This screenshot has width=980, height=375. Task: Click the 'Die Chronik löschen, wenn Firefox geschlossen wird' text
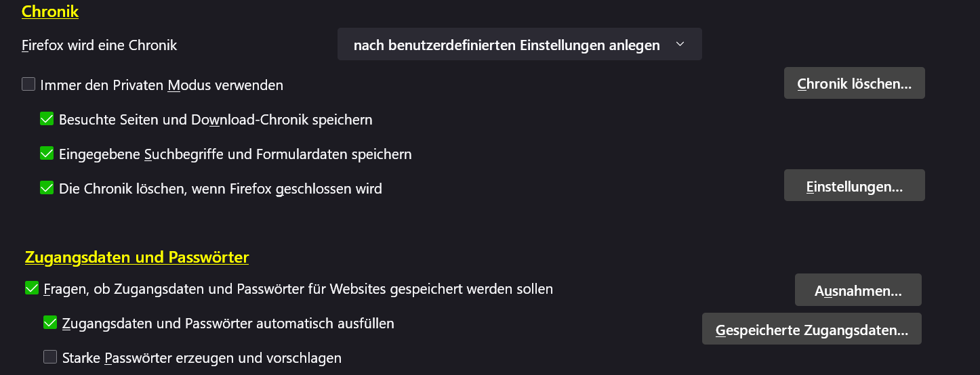(220, 189)
